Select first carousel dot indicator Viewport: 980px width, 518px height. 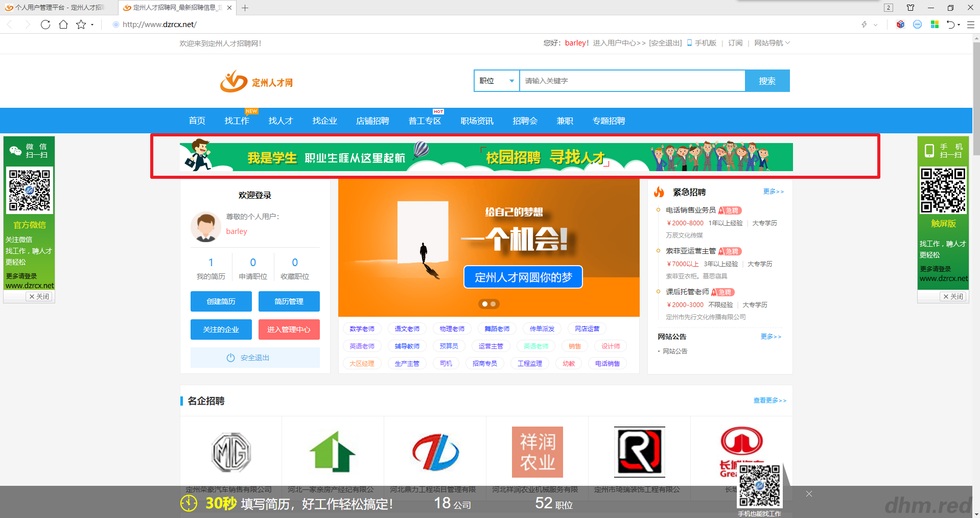(485, 304)
